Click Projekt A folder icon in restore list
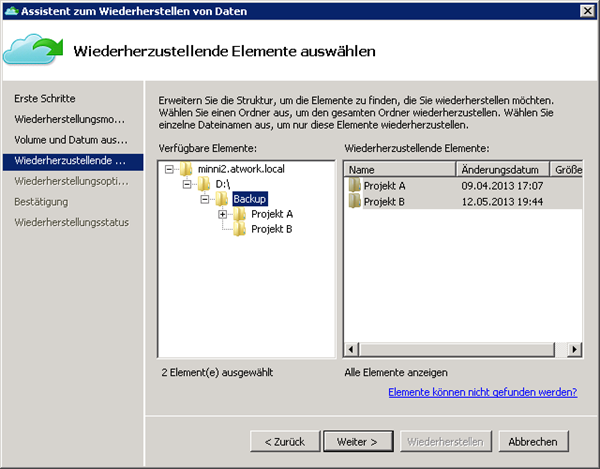The width and height of the screenshot is (600, 469). pyautogui.click(x=355, y=185)
